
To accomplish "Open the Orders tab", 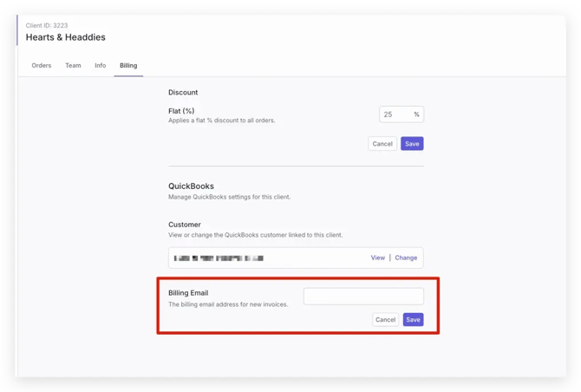I will coord(42,66).
